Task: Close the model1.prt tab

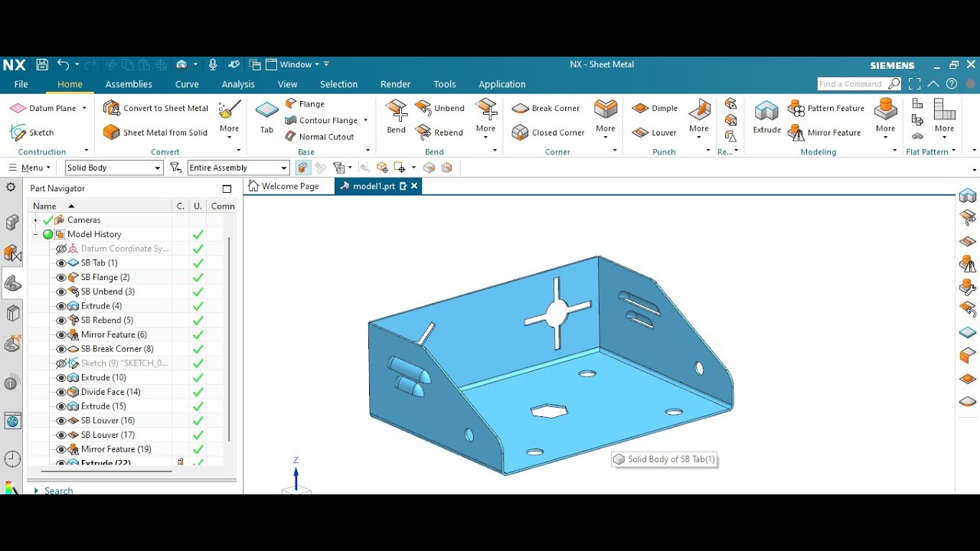Action: coord(414,186)
